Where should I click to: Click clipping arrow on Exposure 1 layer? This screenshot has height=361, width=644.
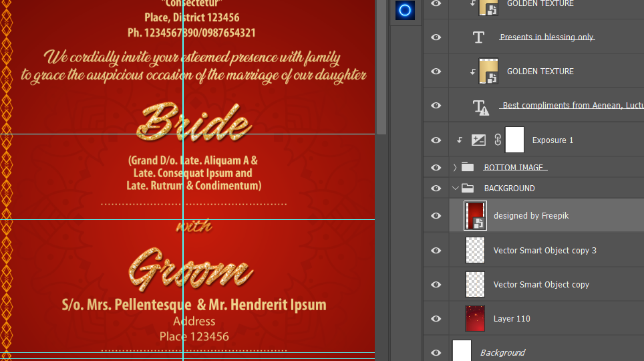coord(460,140)
